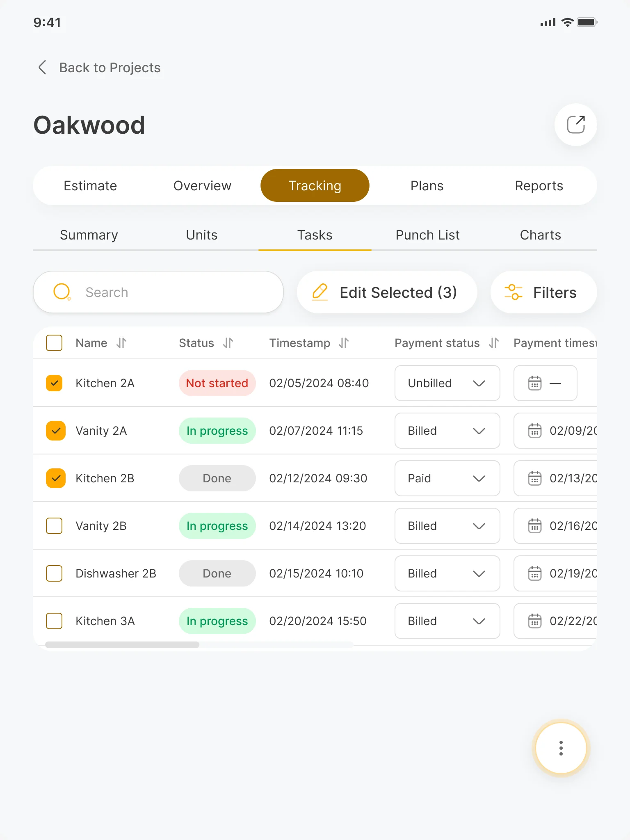Click Done badge for Kitchen 2B
630x840 pixels.
(x=217, y=478)
